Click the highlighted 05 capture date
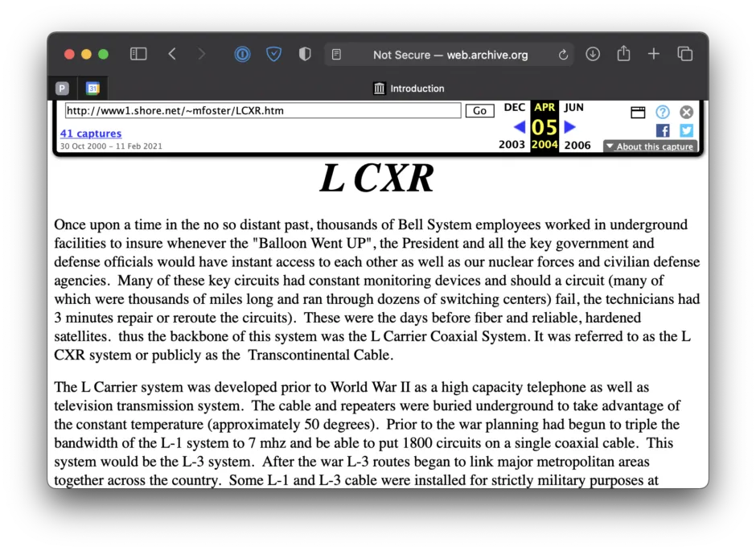756x551 pixels. coord(544,128)
